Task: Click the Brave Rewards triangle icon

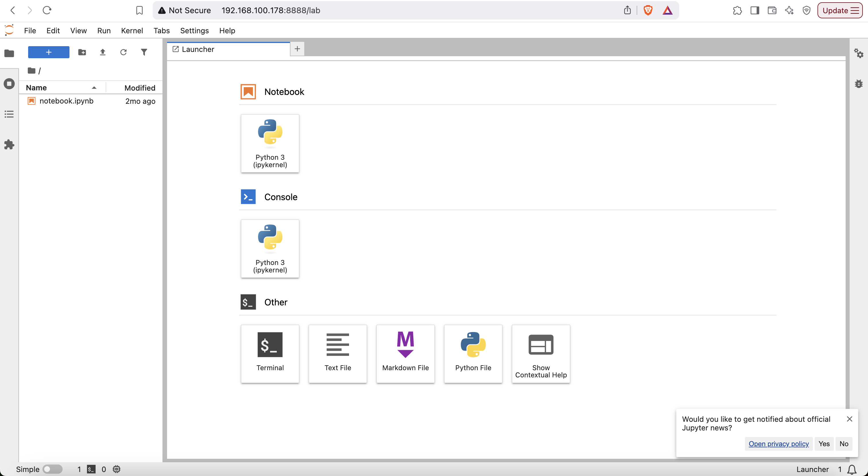Action: pyautogui.click(x=668, y=10)
